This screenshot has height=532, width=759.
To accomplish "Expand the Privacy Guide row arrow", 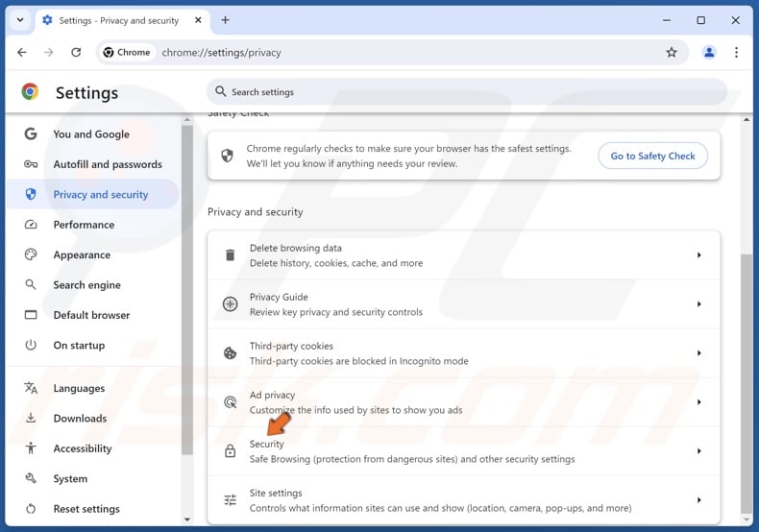I will tap(698, 304).
